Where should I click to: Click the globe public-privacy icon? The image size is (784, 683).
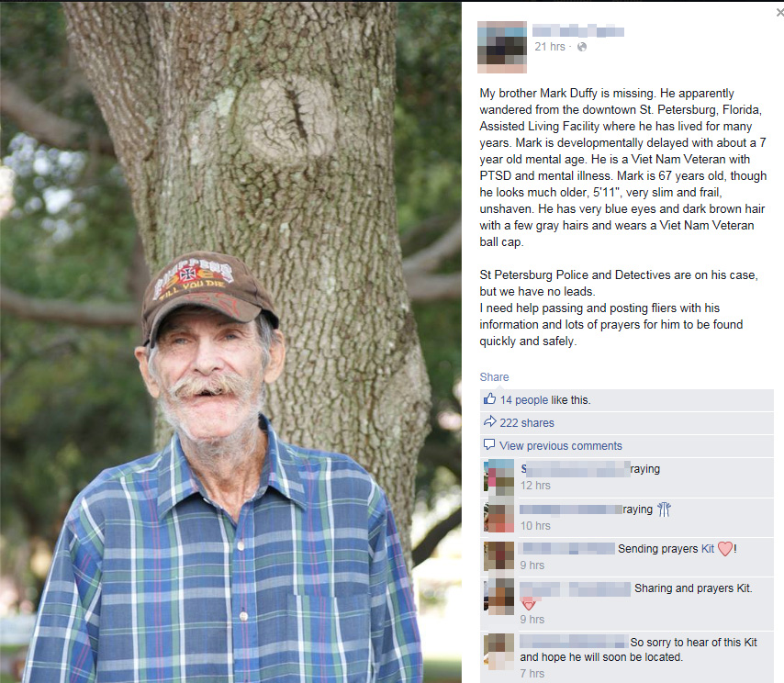click(581, 47)
